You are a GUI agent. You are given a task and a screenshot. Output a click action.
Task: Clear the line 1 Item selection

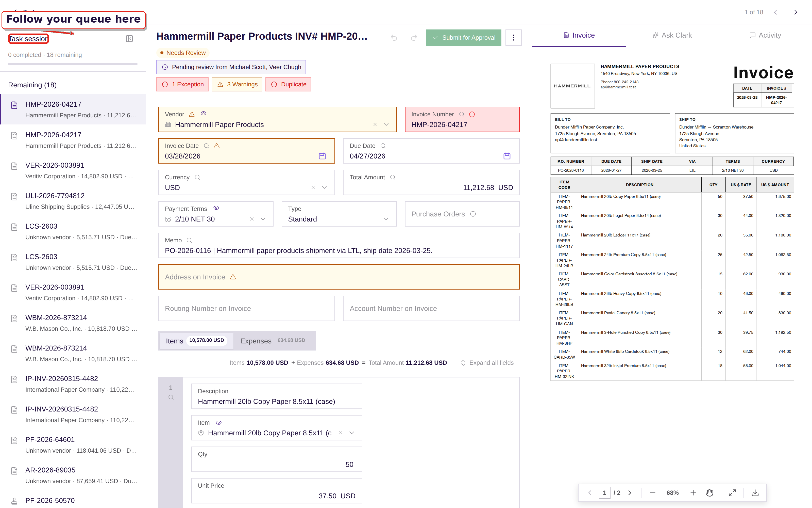click(x=341, y=433)
